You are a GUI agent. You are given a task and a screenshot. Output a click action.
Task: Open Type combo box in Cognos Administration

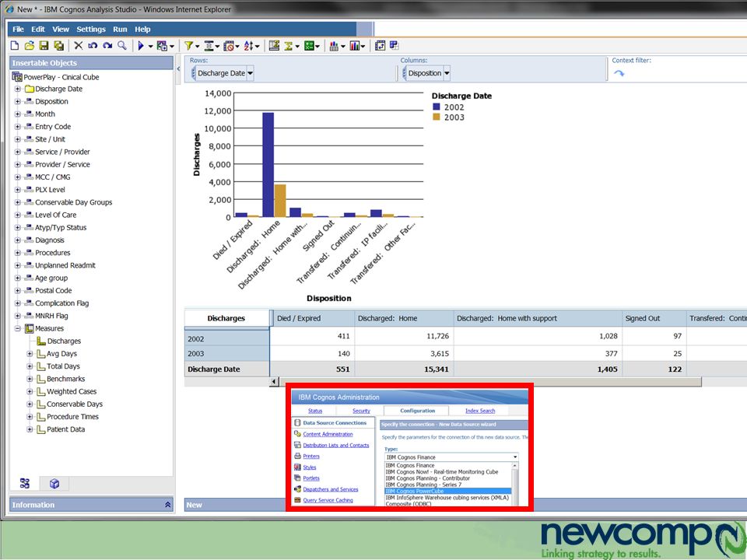pyautogui.click(x=451, y=457)
